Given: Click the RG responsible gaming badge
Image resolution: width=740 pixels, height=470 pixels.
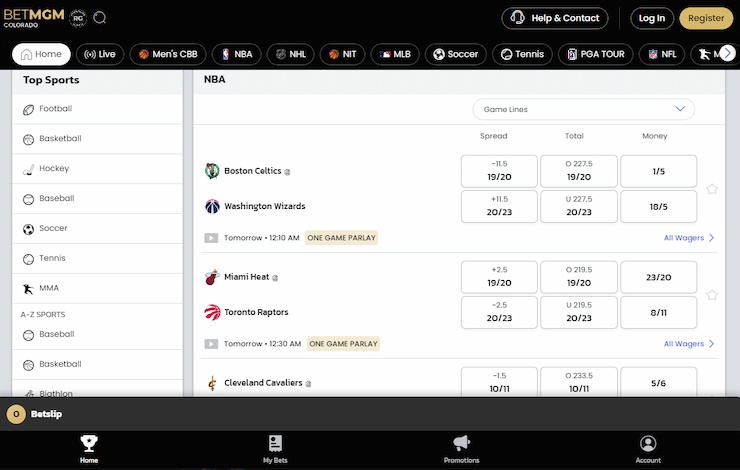Looking at the screenshot, I should 78,18.
